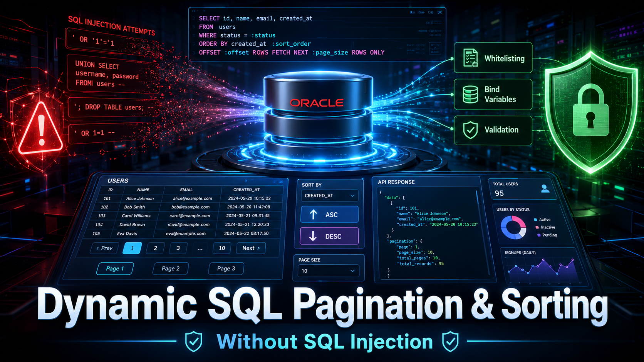The image size is (644, 362).
Task: Select page 2 in pagination
Action: (x=155, y=248)
